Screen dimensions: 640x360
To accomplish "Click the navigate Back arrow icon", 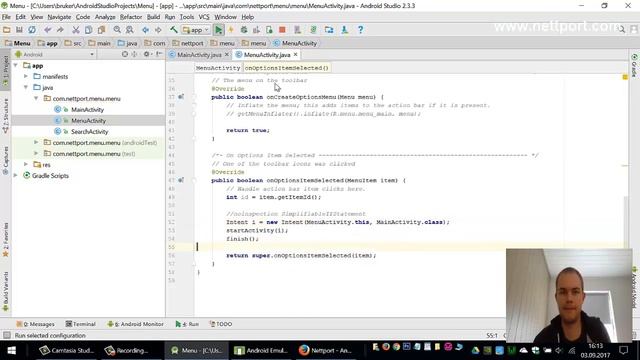I will point(145,30).
